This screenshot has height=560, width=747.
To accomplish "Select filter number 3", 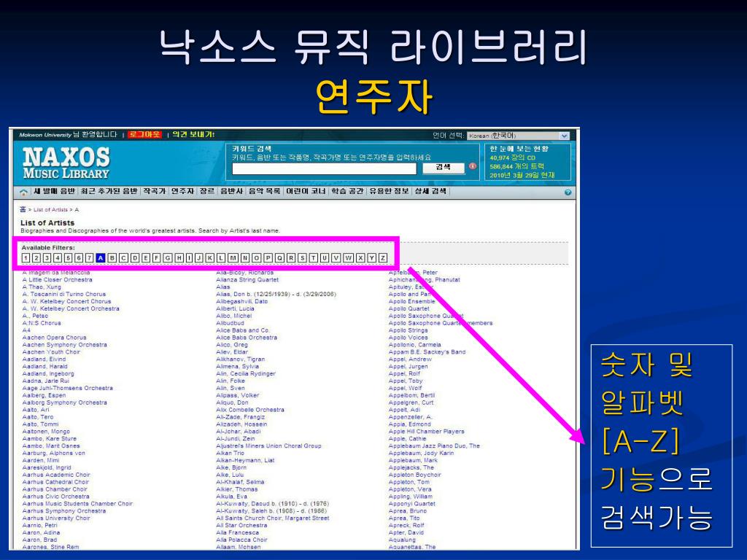I will tap(47, 258).
